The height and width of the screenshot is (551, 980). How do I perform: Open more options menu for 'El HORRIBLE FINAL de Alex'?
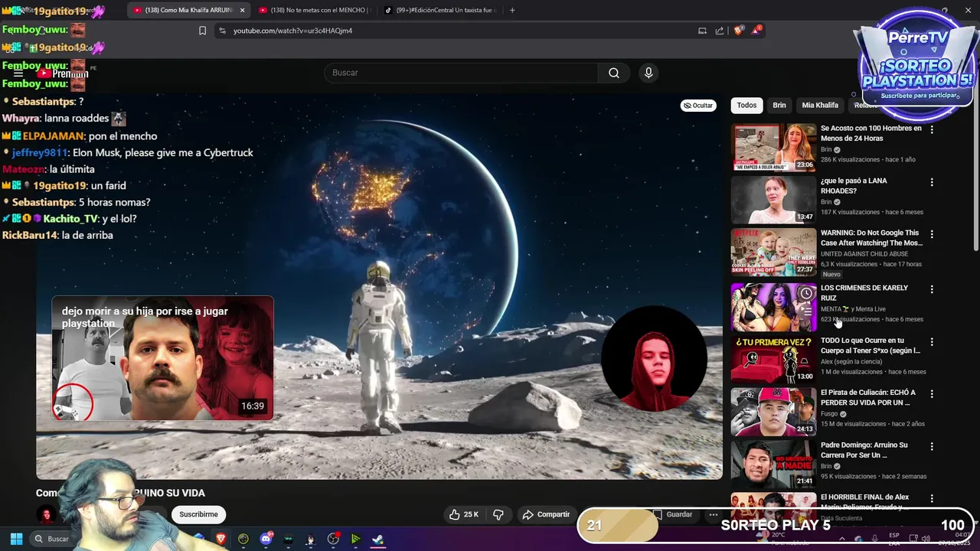tap(932, 498)
